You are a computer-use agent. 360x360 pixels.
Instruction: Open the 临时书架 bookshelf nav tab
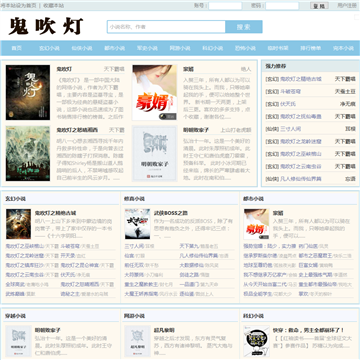pos(278,48)
